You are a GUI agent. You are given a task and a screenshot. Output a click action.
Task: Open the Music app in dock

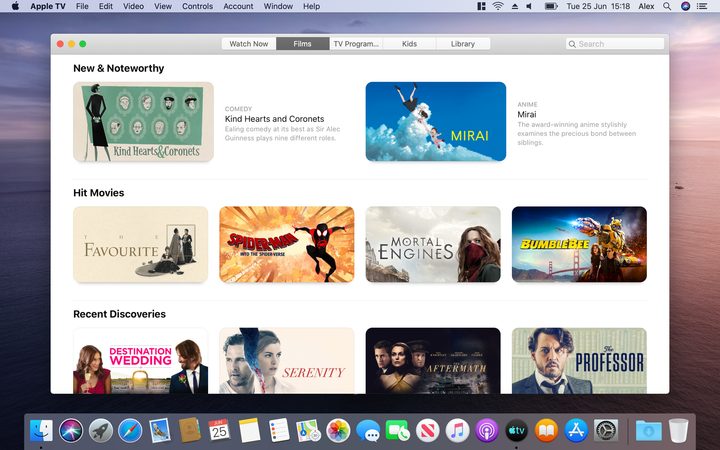click(x=457, y=431)
